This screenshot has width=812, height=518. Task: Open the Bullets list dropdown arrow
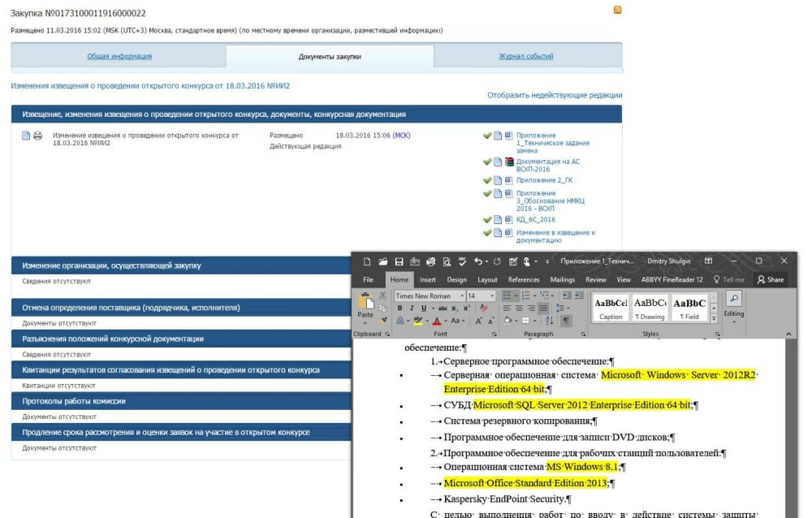(x=516, y=296)
